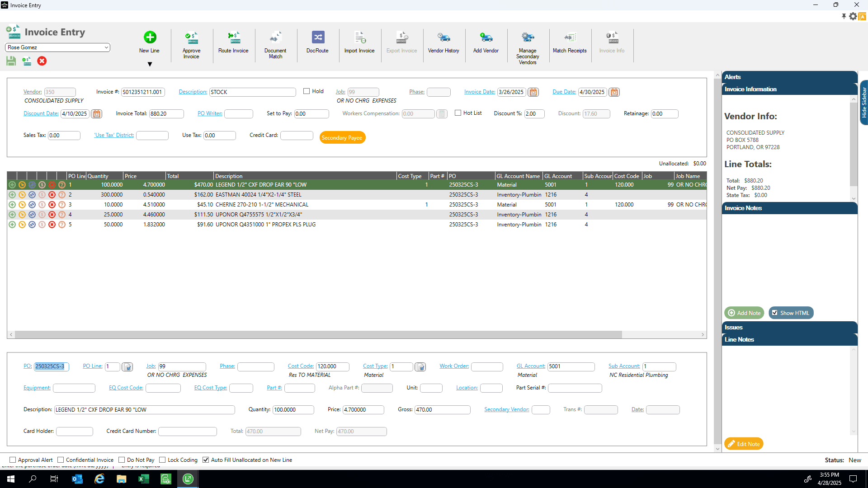Click the blue swap icon on line 5
The width and height of the screenshot is (868, 488).
32,225
